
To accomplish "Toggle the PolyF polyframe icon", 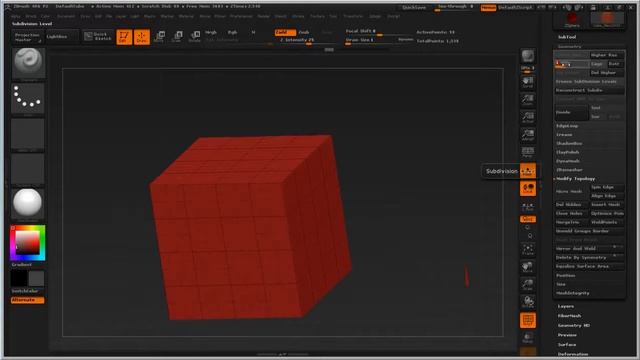I will pyautogui.click(x=528, y=320).
